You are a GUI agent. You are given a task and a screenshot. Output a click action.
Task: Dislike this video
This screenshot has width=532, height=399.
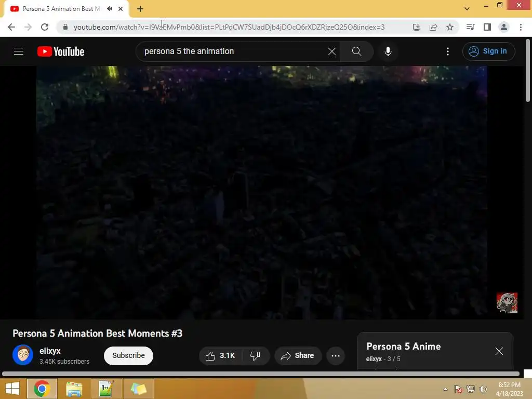pos(255,355)
